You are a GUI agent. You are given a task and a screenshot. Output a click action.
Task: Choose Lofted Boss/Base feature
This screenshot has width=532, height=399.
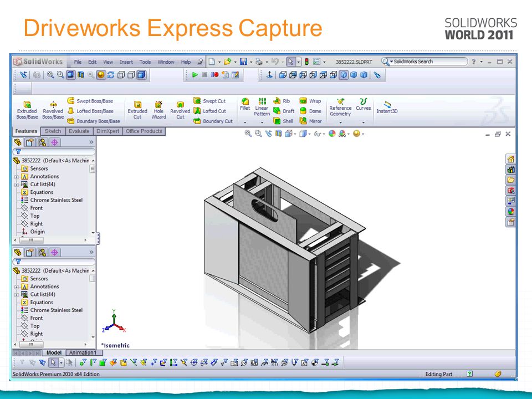pos(90,111)
